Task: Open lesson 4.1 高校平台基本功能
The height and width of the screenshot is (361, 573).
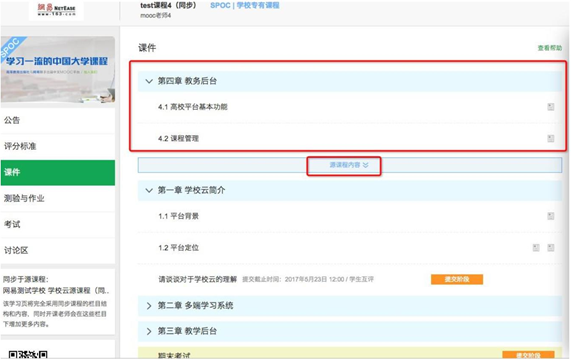Action: pyautogui.click(x=193, y=107)
